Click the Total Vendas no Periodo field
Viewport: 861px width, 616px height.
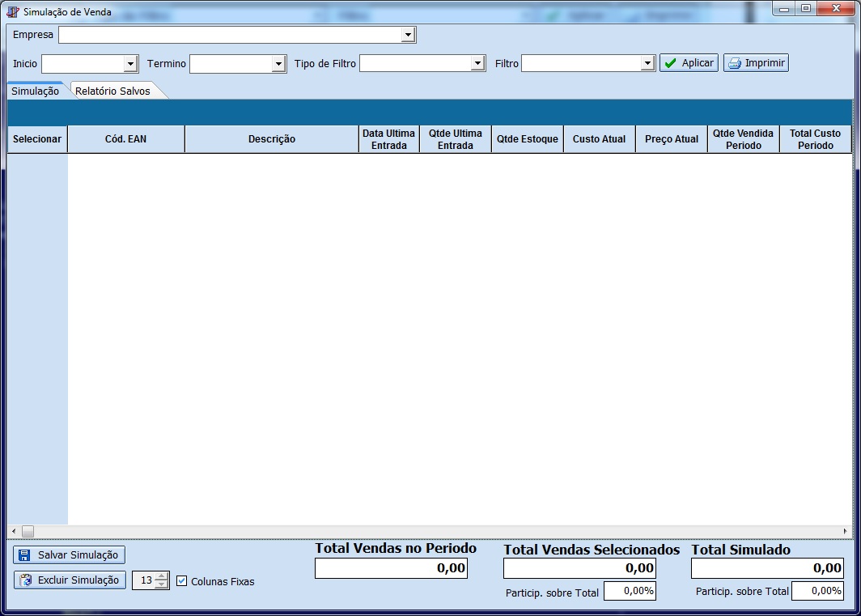pyautogui.click(x=391, y=568)
